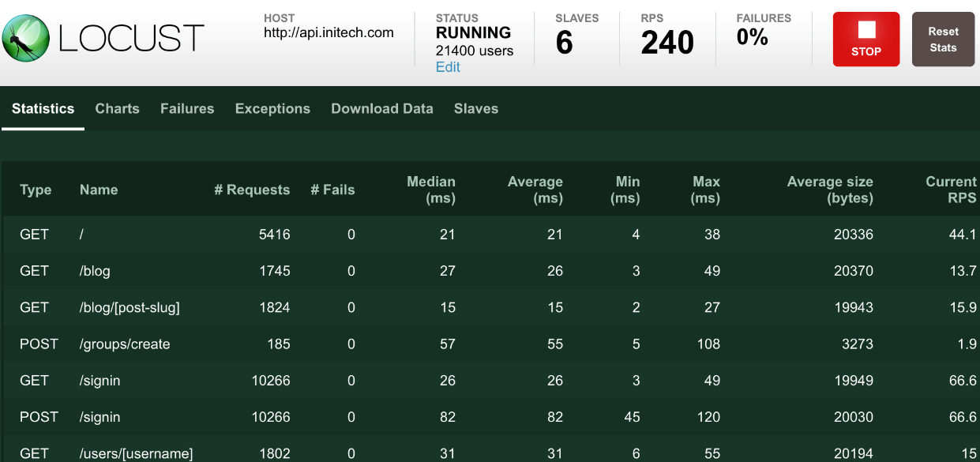Go to the Download Data tab
This screenshot has width=980, height=462.
382,109
